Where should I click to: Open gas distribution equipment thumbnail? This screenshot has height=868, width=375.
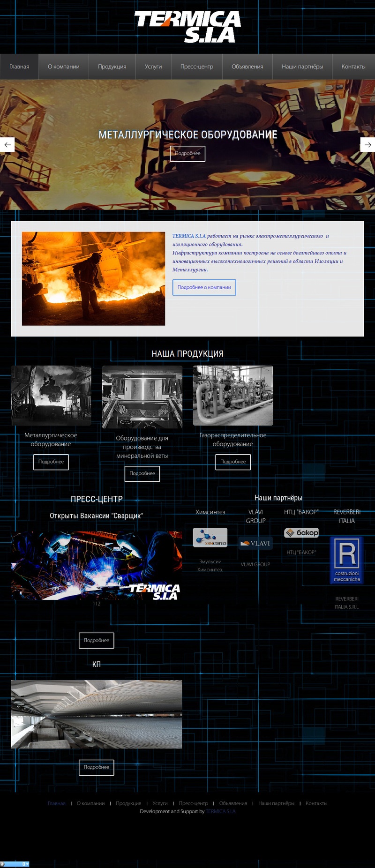click(233, 396)
